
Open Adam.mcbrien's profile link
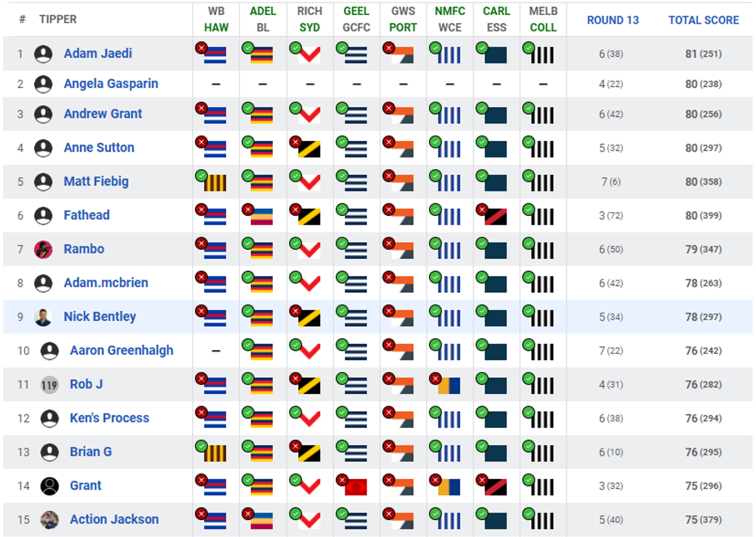pyautogui.click(x=106, y=283)
